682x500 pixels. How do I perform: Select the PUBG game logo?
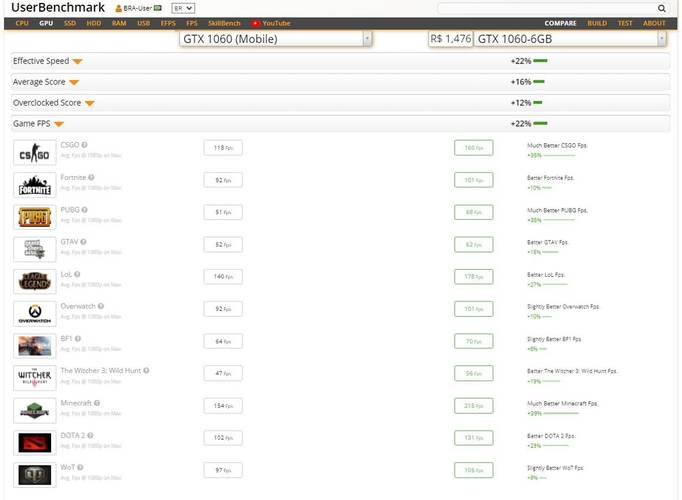pyautogui.click(x=35, y=217)
